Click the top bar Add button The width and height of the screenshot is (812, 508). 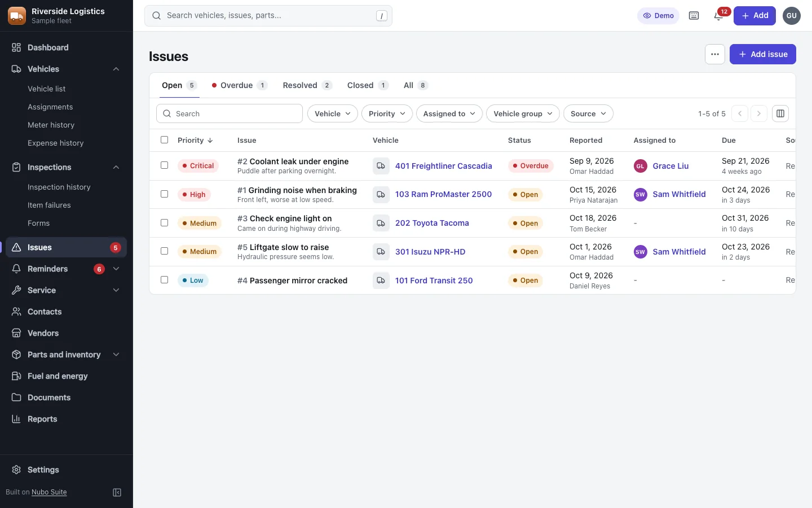pyautogui.click(x=754, y=16)
